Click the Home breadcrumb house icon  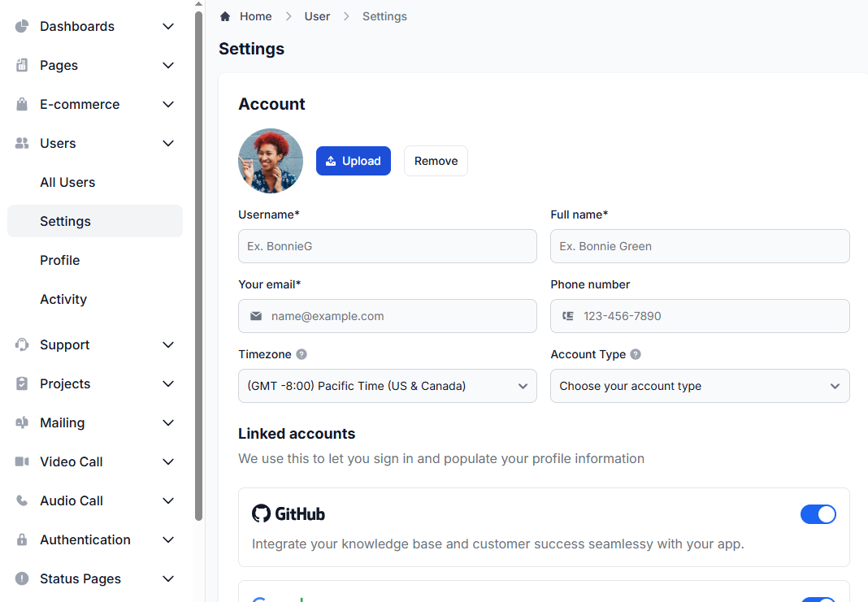[x=225, y=15]
